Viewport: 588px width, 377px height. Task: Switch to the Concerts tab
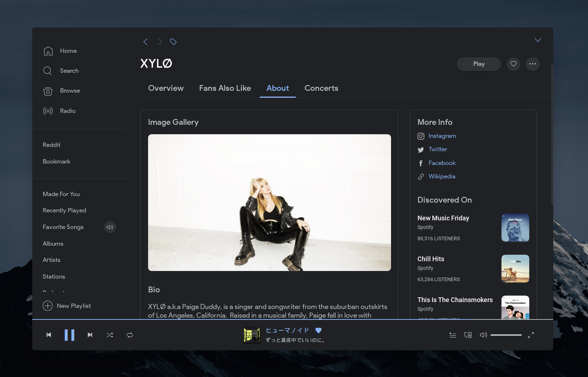[321, 88]
